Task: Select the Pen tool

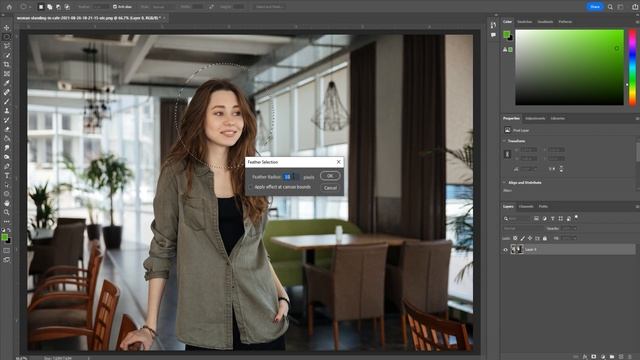Action: coord(7,166)
